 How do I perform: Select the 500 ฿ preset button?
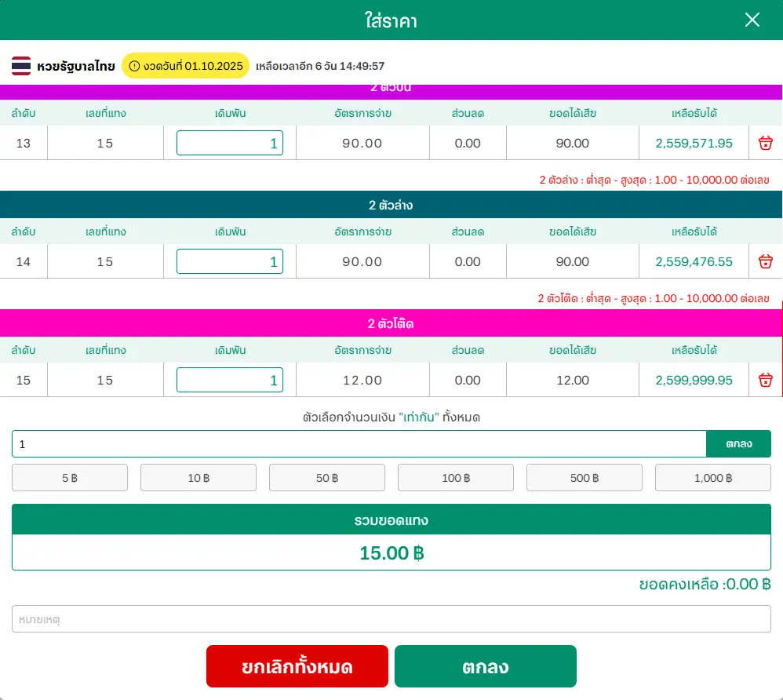coord(585,478)
